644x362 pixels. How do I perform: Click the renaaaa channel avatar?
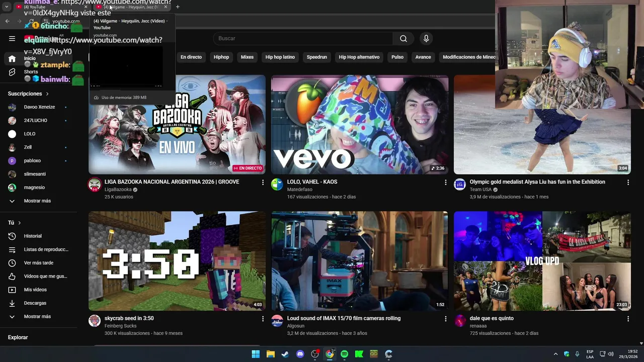coord(460,321)
